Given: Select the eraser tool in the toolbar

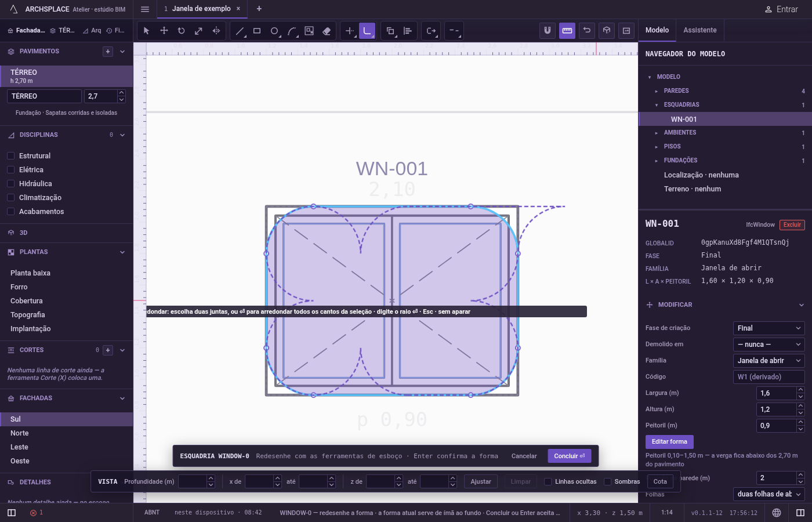Looking at the screenshot, I should [327, 31].
